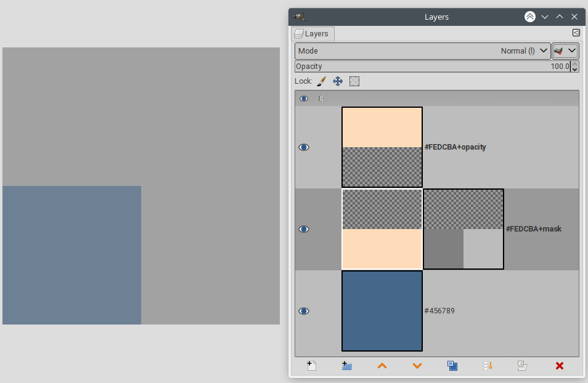
Task: Click the #FEDCBA+opacity layer name
Action: click(455, 147)
